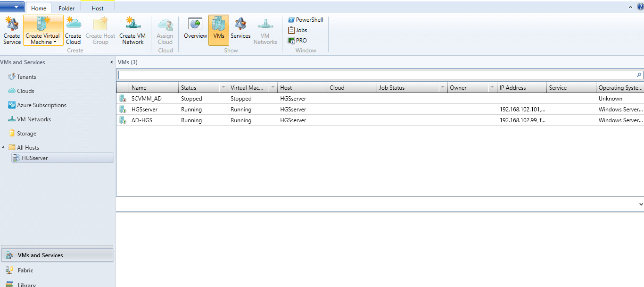
Task: Select Storage in the navigation tree
Action: [x=26, y=134]
